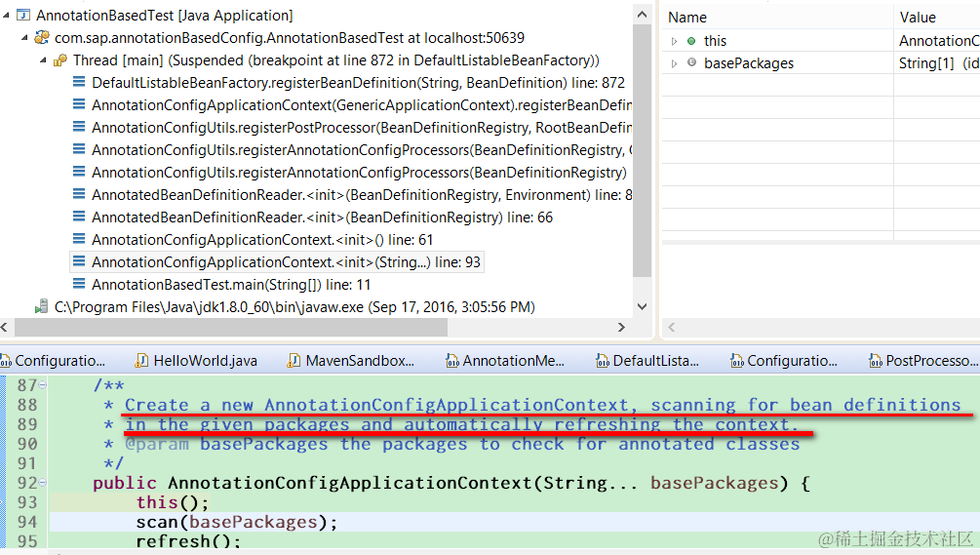The image size is (980, 555).
Task: Switch to the MavenSandbox... editor tab
Action: click(x=351, y=361)
